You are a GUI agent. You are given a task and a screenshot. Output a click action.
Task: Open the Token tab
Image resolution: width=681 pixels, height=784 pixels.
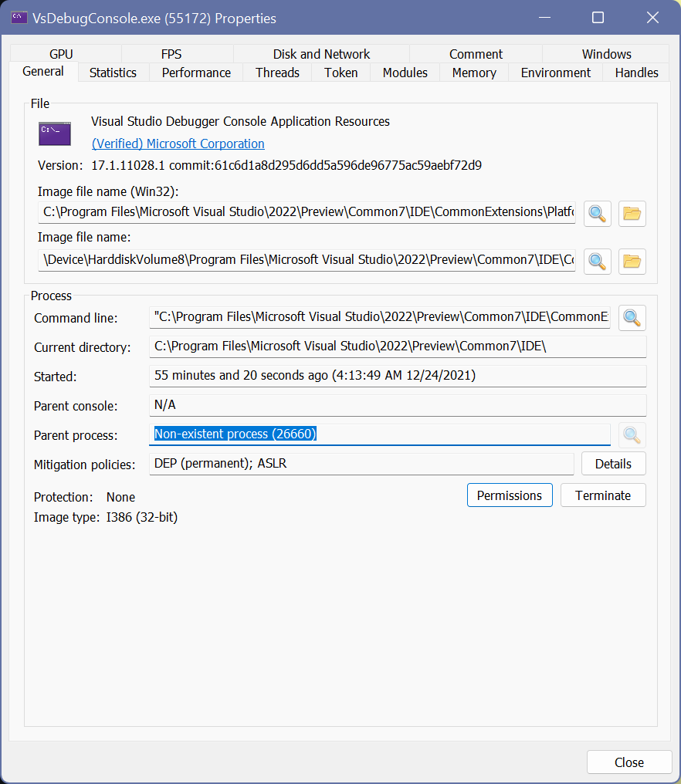[340, 73]
